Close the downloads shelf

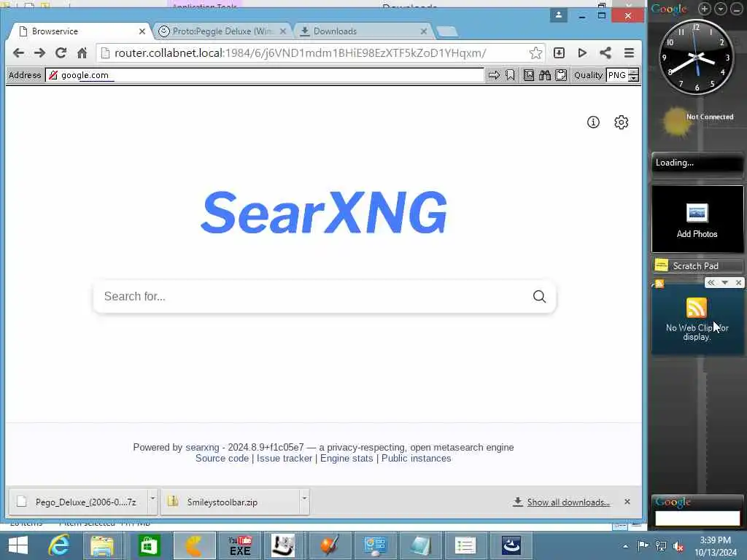click(627, 502)
